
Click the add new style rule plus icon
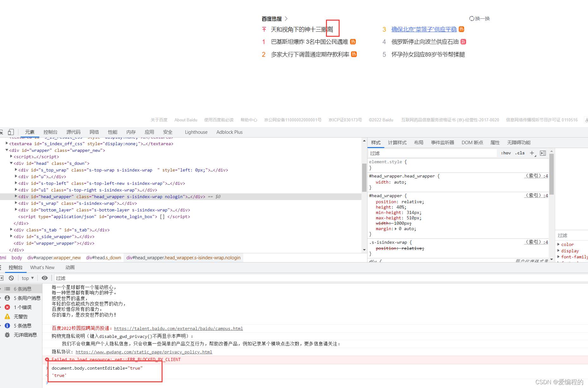pyautogui.click(x=532, y=153)
